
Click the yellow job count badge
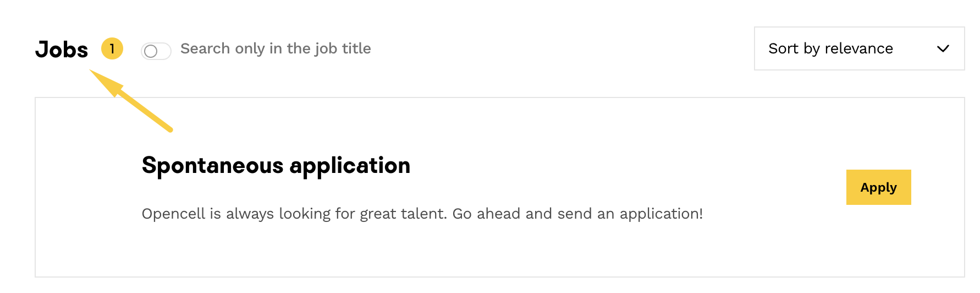(112, 49)
